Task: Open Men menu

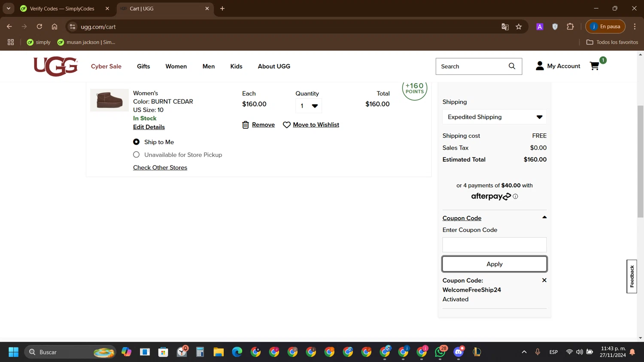Action: 209,66
